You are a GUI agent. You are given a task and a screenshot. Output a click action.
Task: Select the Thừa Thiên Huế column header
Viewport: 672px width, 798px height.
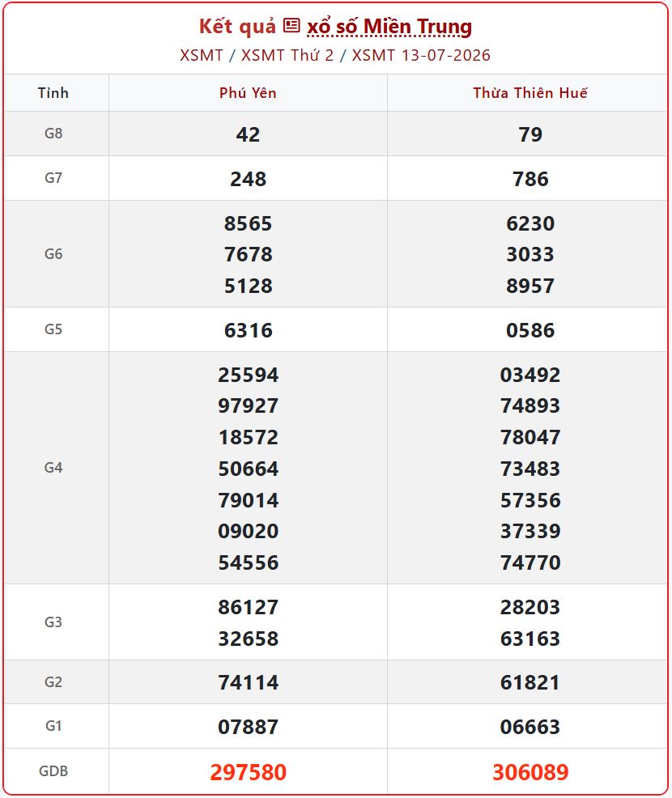(530, 93)
